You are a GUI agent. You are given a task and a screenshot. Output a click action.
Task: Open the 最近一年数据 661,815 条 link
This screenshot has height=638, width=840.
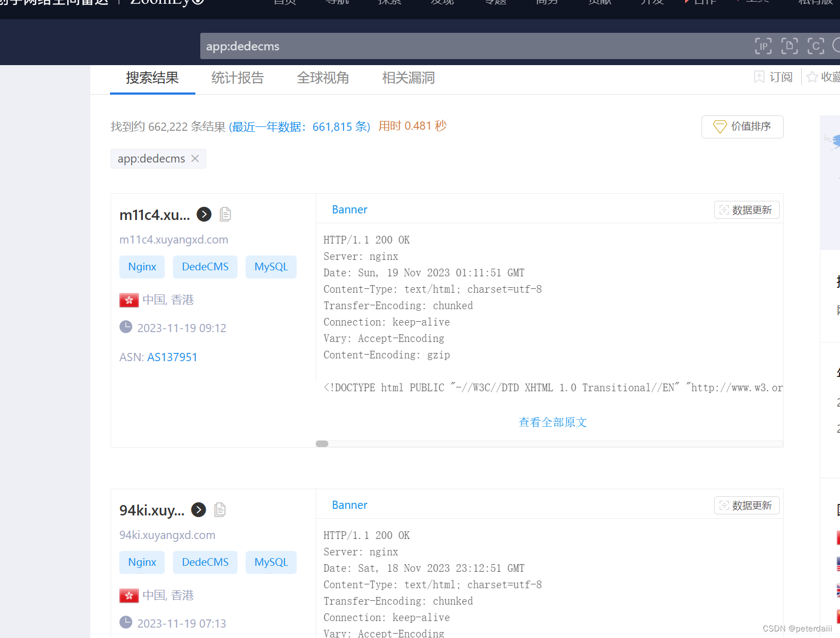(299, 127)
